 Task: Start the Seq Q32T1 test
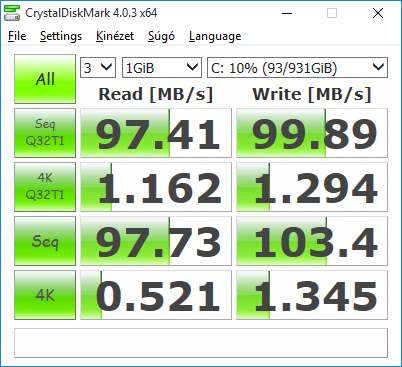(45, 133)
